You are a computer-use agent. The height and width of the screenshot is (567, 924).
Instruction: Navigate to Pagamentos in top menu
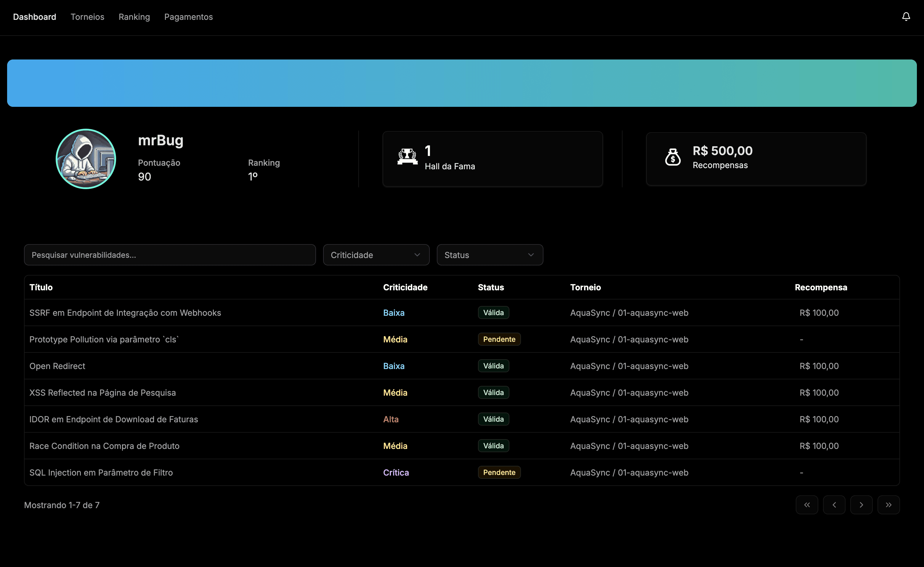point(188,17)
